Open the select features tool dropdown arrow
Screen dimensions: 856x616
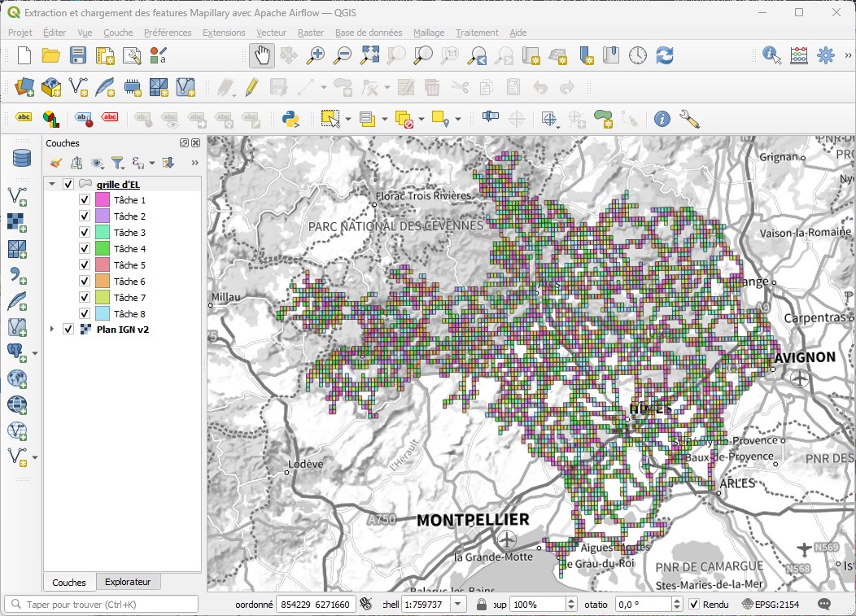click(x=347, y=119)
